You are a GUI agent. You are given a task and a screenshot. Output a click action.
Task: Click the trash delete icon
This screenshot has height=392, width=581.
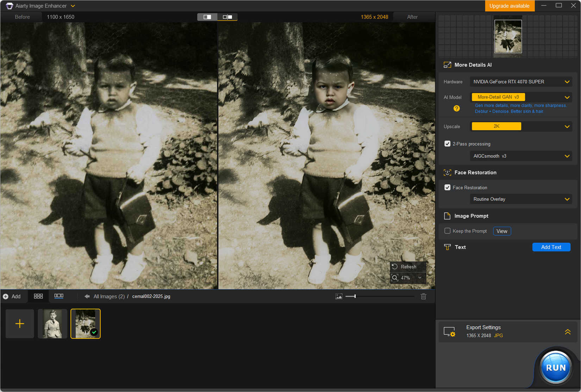click(423, 297)
